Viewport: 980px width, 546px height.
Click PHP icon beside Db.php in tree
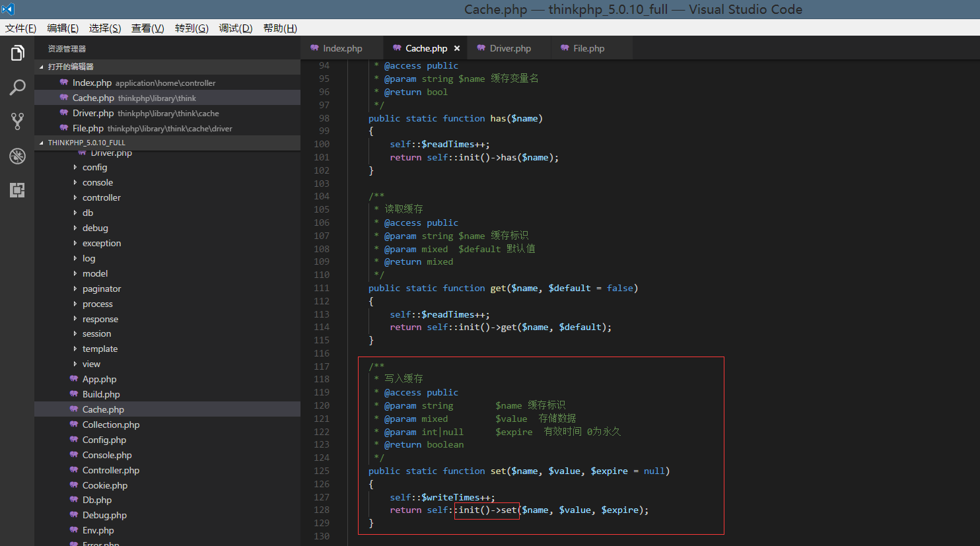pyautogui.click(x=74, y=500)
